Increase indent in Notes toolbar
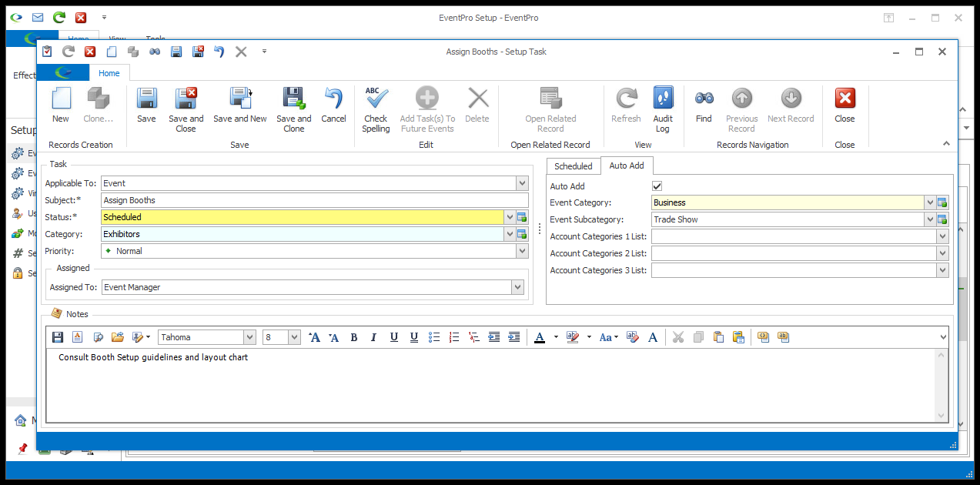The width and height of the screenshot is (980, 485). [x=514, y=337]
